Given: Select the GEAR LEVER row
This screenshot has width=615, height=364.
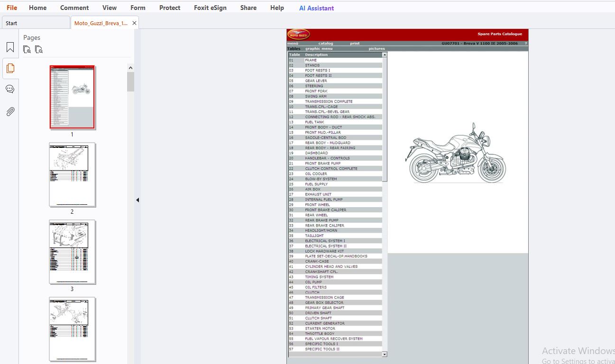Looking at the screenshot, I should pyautogui.click(x=335, y=81).
